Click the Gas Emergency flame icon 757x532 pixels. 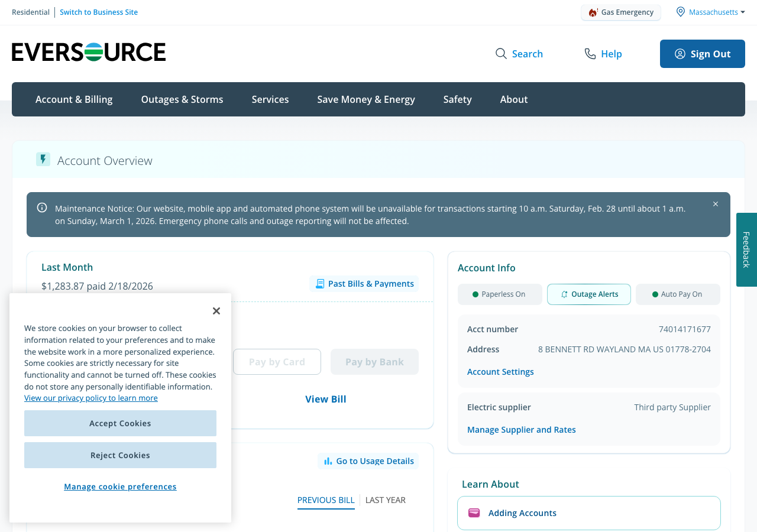click(593, 12)
